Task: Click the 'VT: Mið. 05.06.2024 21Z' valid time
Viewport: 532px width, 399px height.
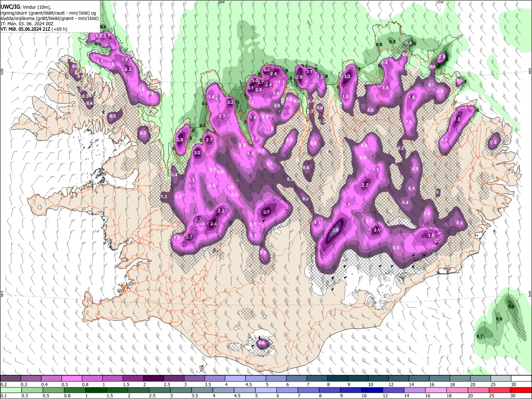Action: (x=25, y=30)
